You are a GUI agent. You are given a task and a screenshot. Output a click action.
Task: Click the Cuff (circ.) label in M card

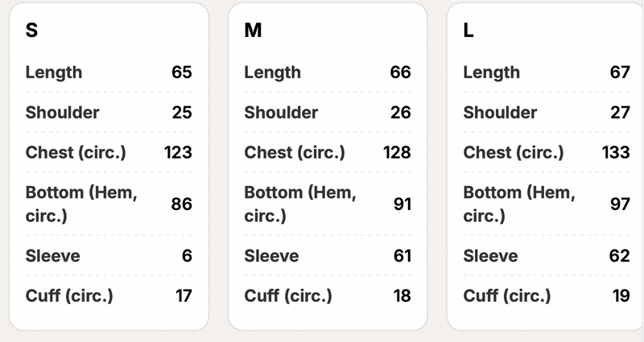point(288,295)
